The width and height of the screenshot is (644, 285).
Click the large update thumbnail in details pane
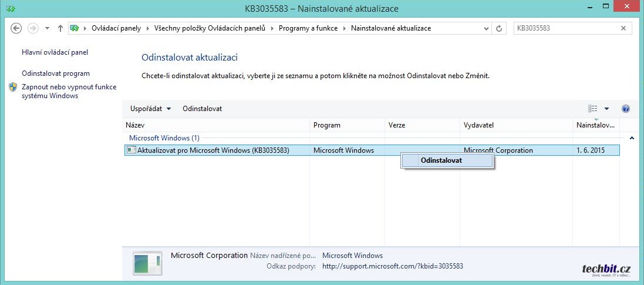click(149, 264)
